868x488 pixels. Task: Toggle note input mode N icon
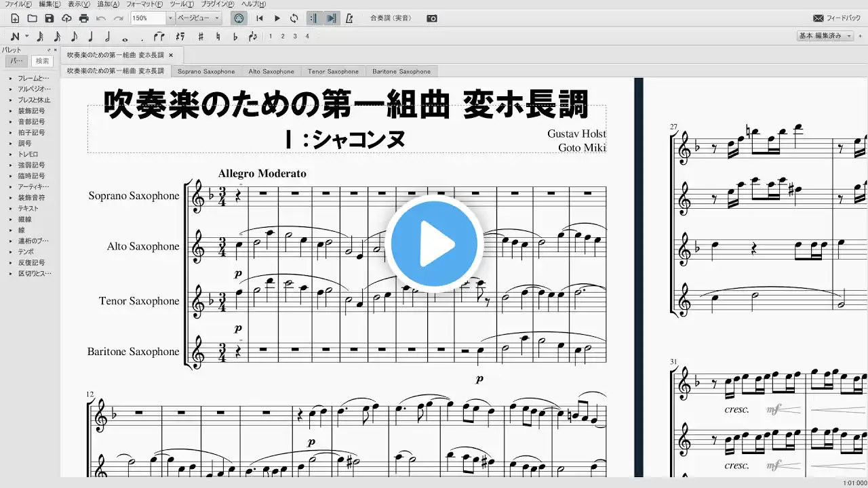(x=15, y=36)
